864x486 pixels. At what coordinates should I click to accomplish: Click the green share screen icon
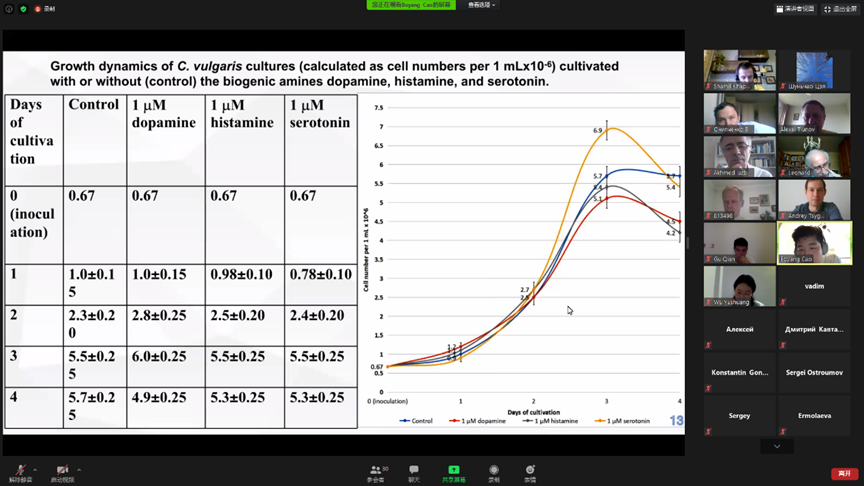pos(453,472)
